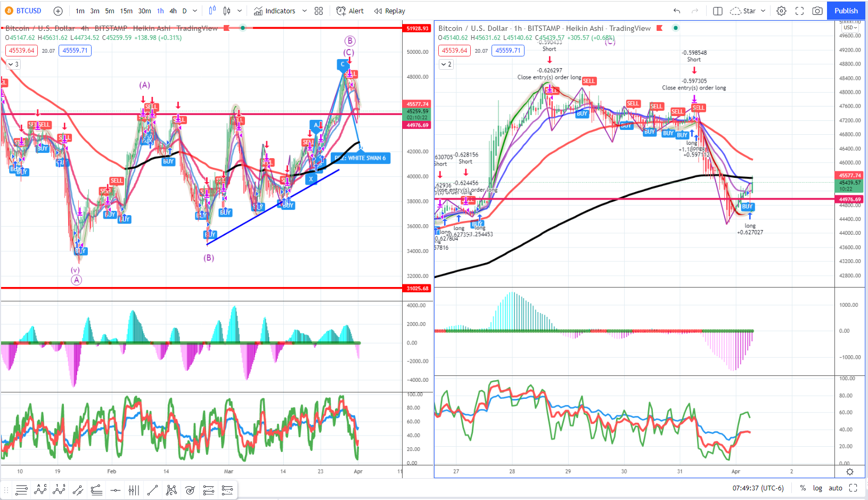Click the right chart sell price 45539.64
868x500 pixels.
[454, 51]
